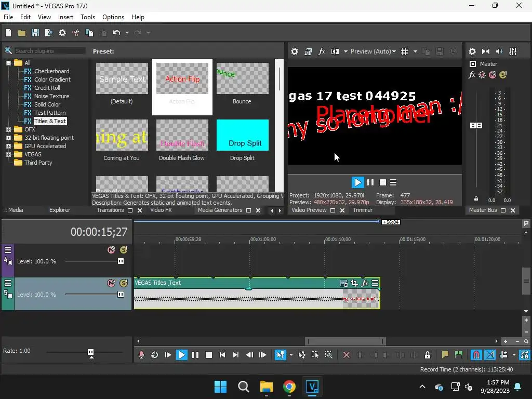Open the File menu

point(8,17)
